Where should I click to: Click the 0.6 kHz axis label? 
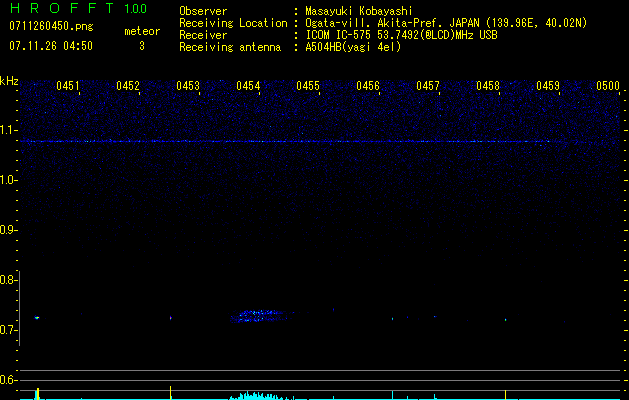pyautogui.click(x=8, y=380)
